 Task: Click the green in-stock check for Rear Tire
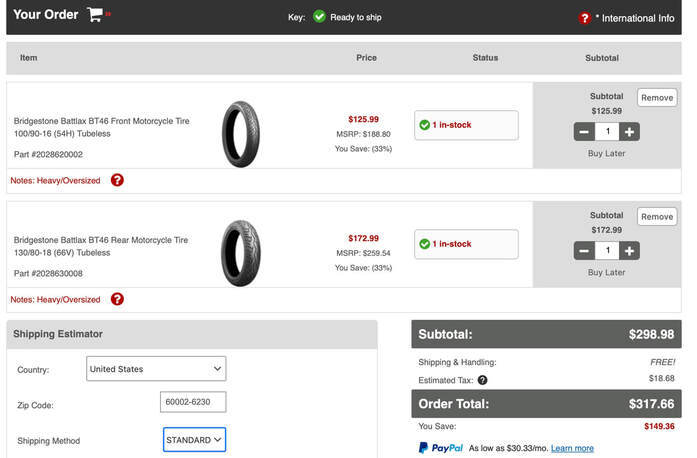pos(425,244)
